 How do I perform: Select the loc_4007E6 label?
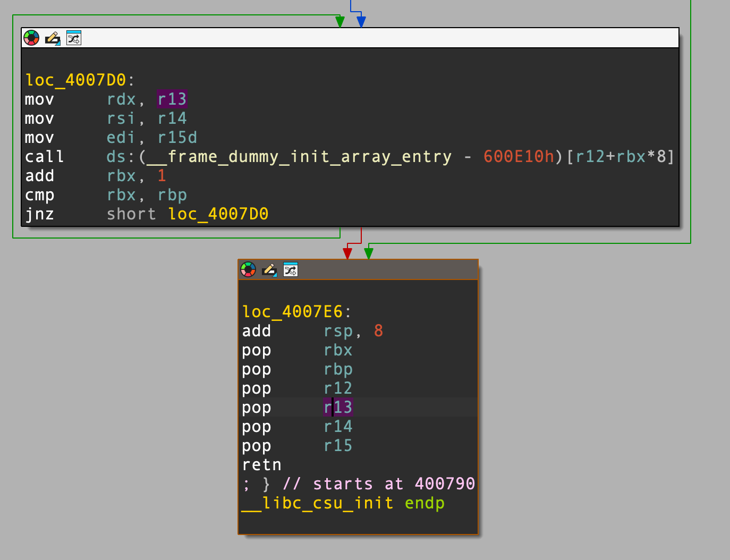292,312
